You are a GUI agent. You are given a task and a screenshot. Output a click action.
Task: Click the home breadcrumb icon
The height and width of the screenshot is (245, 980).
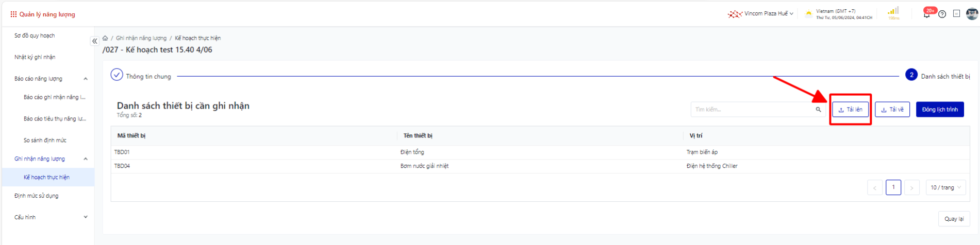(x=105, y=38)
